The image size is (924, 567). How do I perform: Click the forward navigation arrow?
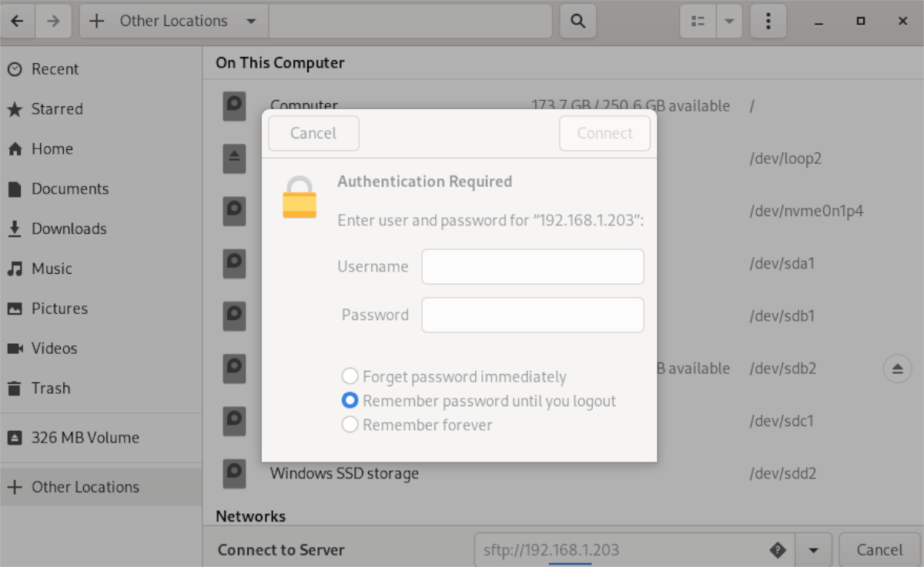coord(53,21)
